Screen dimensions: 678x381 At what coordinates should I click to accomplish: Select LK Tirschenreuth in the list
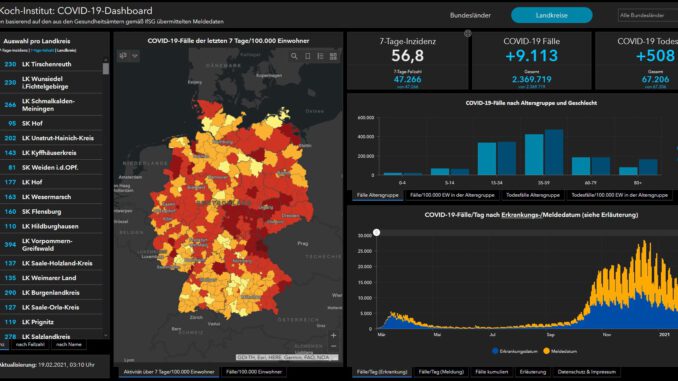pos(51,64)
